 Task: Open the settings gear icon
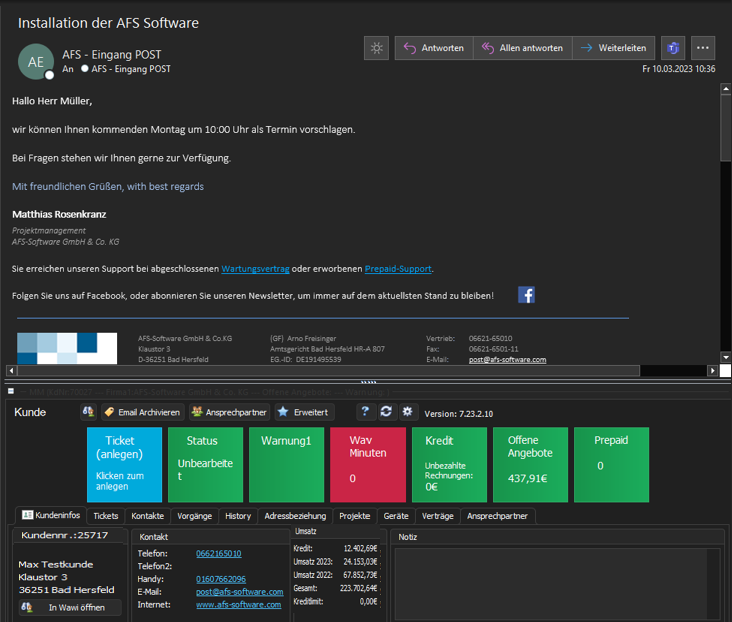click(408, 411)
